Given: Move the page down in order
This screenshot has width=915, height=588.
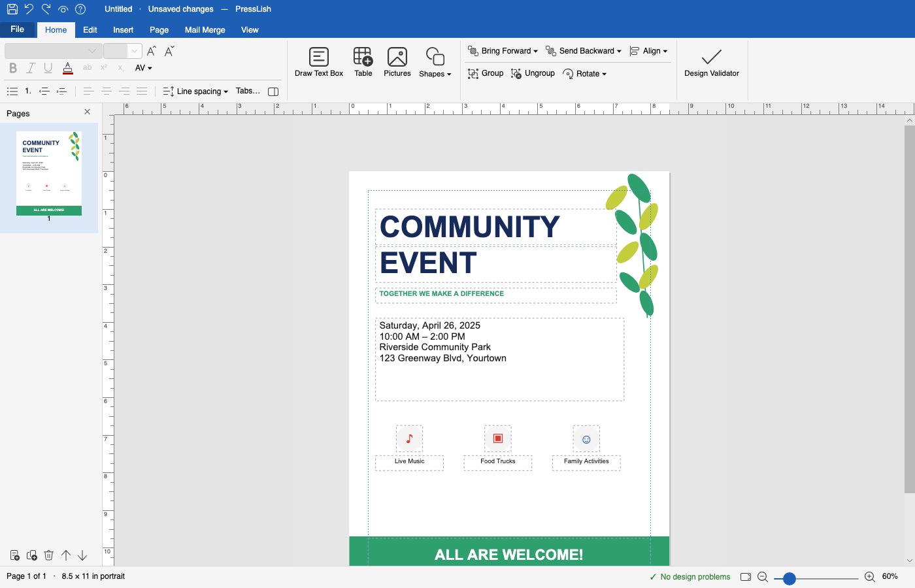Looking at the screenshot, I should coord(82,555).
